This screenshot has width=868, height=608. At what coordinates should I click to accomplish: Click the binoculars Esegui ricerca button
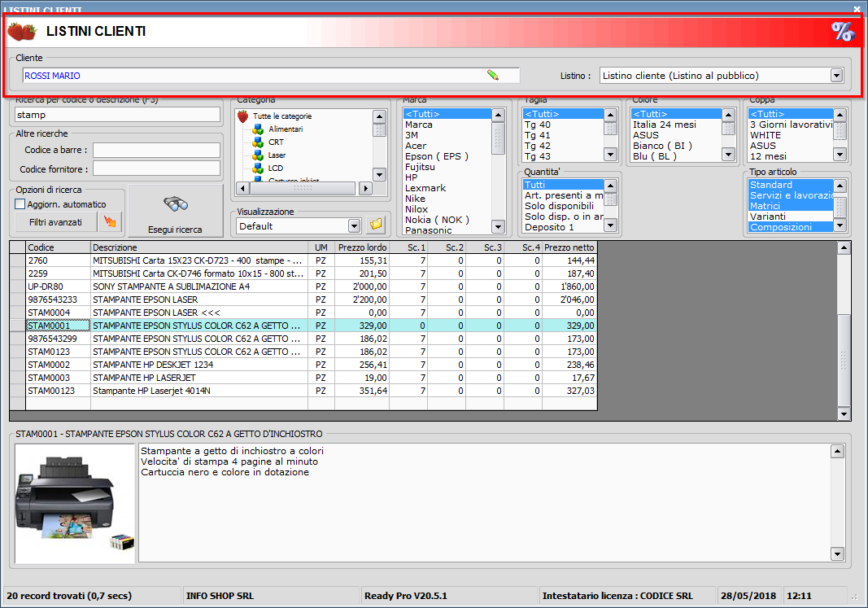click(x=176, y=211)
